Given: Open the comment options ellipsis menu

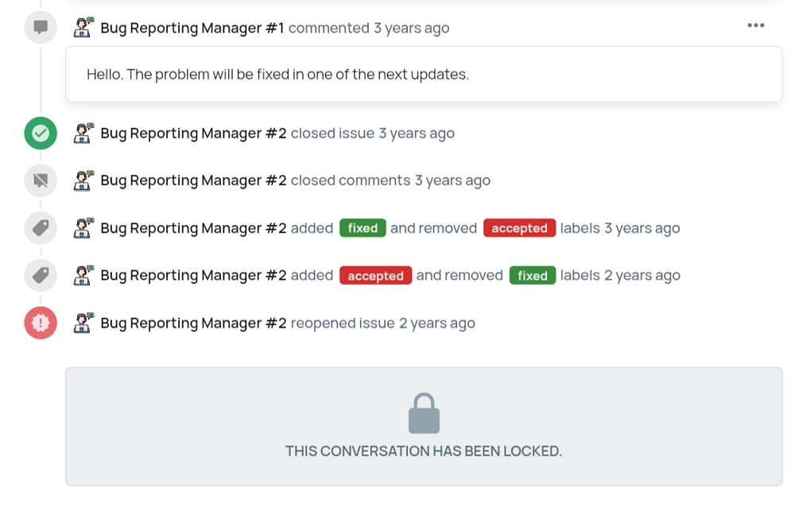Looking at the screenshot, I should (x=756, y=25).
